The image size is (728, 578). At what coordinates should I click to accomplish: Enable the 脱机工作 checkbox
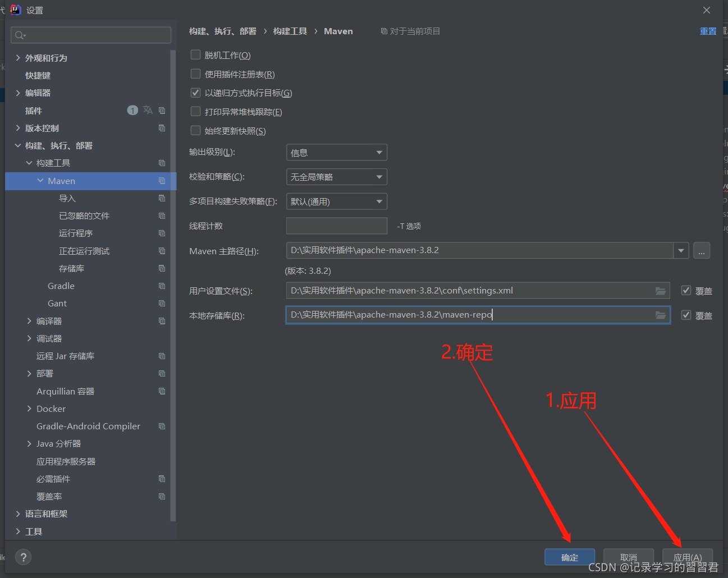click(195, 54)
